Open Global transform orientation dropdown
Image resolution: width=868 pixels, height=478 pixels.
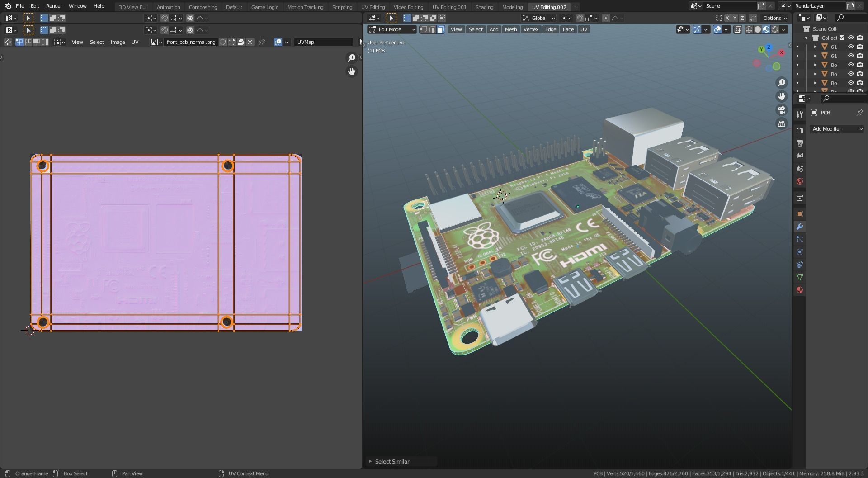539,18
